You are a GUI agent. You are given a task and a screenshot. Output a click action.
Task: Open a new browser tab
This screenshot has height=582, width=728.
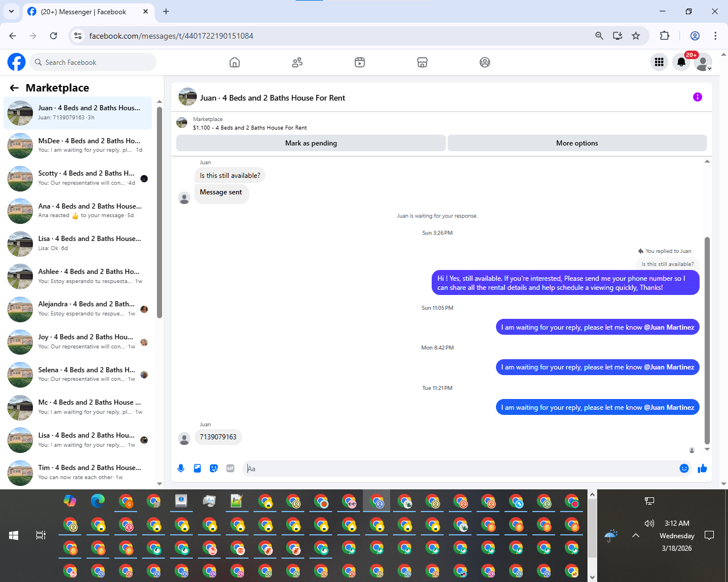(x=166, y=11)
